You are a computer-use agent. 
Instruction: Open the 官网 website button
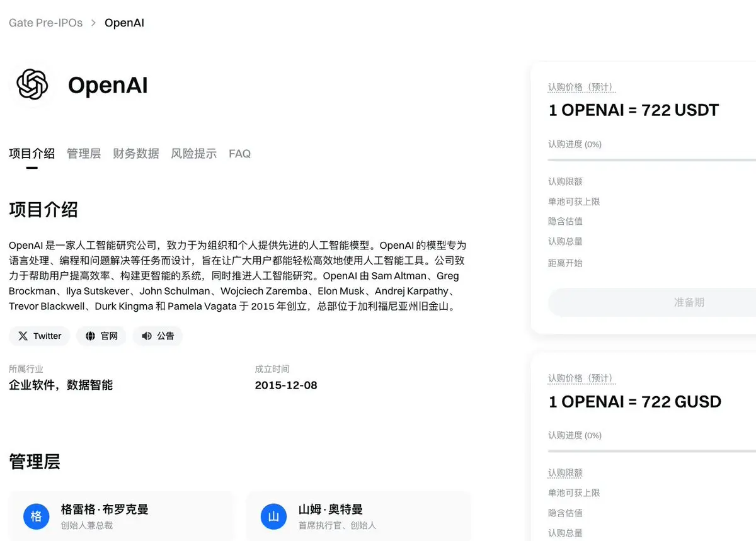click(x=101, y=336)
